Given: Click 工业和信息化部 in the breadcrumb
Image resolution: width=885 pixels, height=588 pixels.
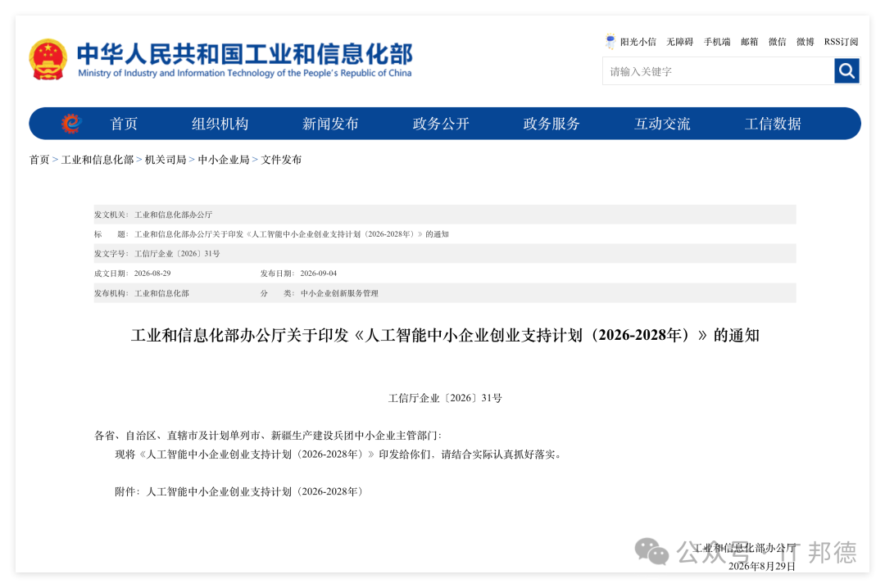Looking at the screenshot, I should [x=97, y=160].
